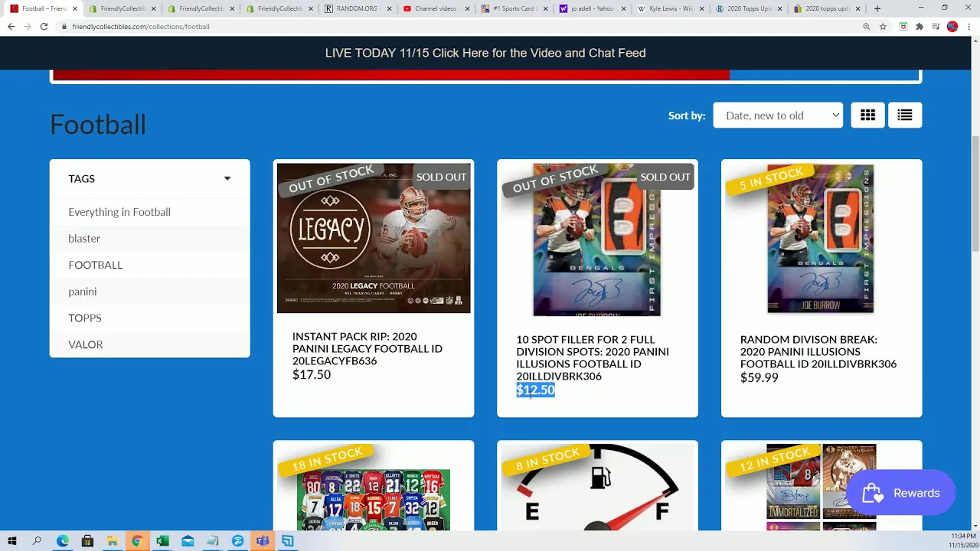
Task: Open Microsoft Store from taskbar
Action: point(87,541)
